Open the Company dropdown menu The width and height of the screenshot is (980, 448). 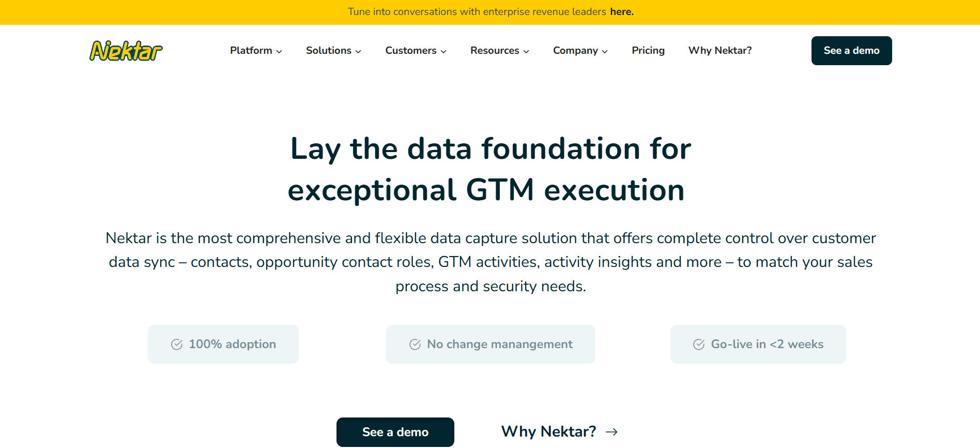580,51
